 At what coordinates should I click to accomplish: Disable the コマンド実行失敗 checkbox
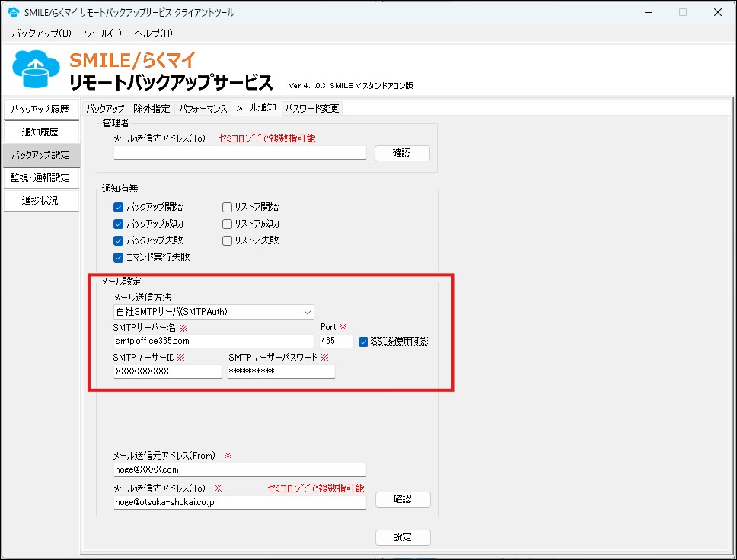pyautogui.click(x=118, y=257)
